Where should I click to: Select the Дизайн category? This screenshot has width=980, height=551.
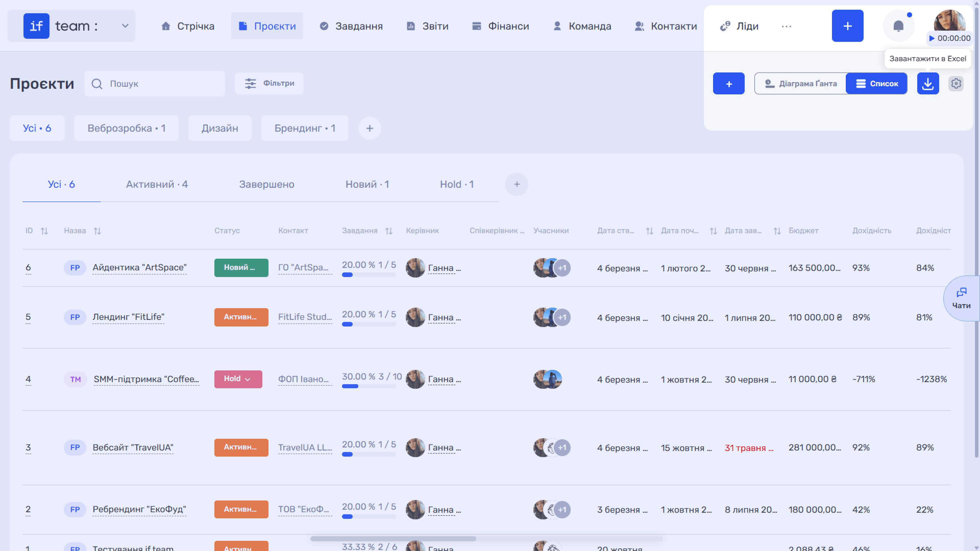point(220,128)
